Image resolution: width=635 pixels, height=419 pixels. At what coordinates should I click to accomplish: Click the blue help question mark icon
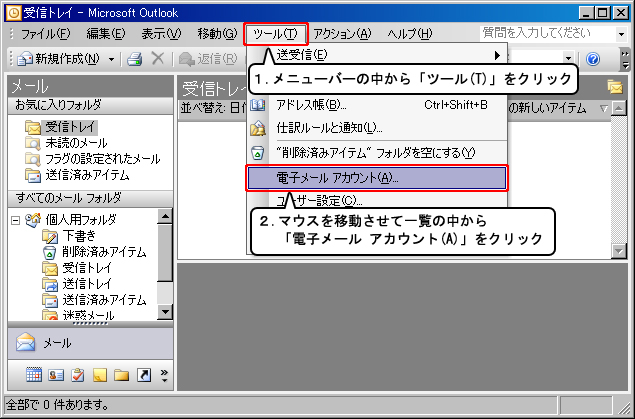593,60
